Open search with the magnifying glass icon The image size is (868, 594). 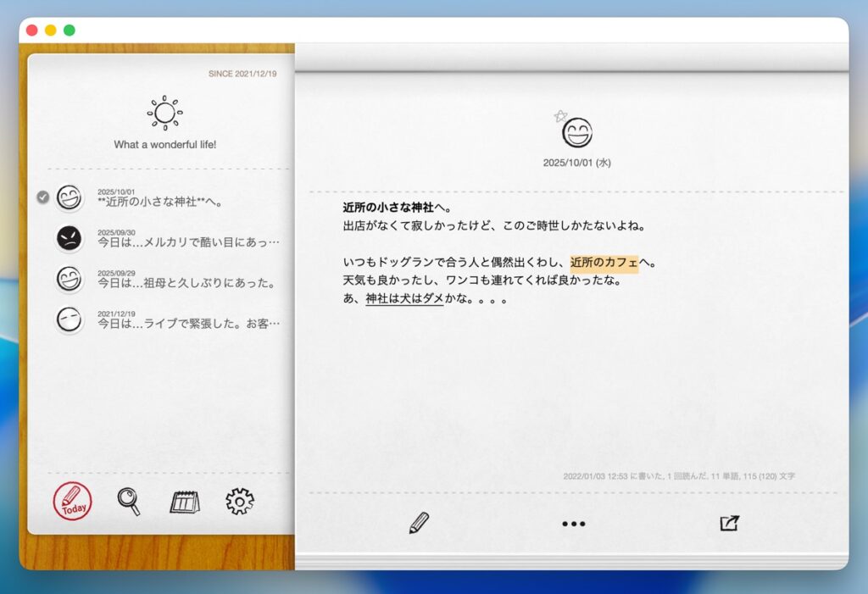[128, 502]
